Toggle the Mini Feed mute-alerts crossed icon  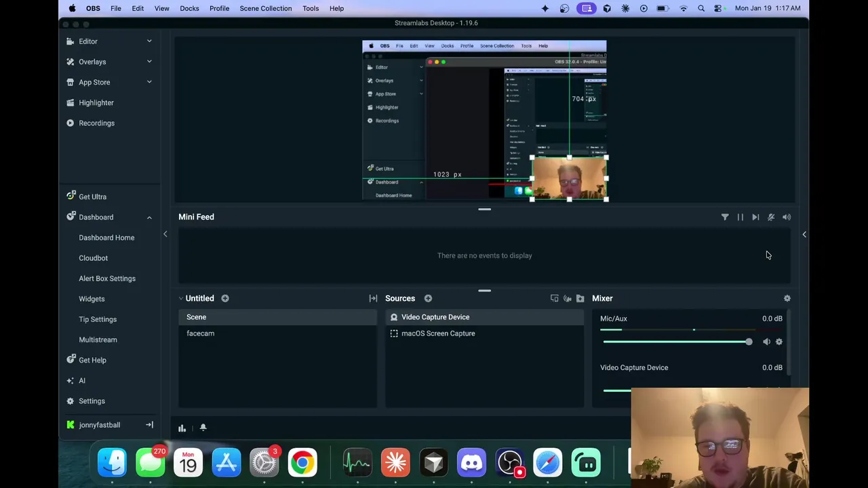click(x=771, y=217)
